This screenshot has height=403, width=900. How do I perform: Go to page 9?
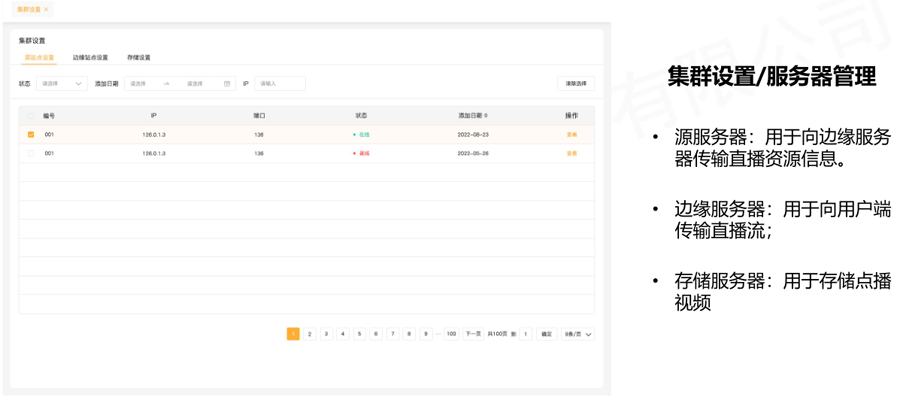point(426,334)
